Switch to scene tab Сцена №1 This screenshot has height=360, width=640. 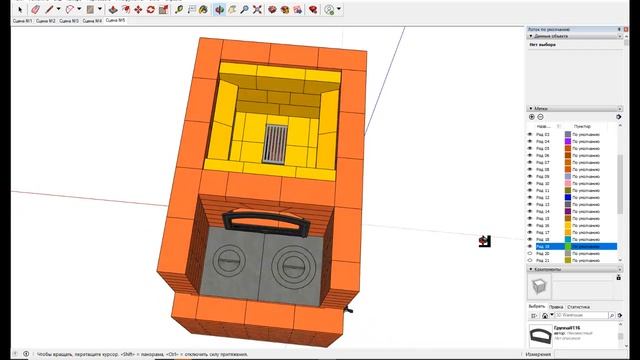click(22, 21)
